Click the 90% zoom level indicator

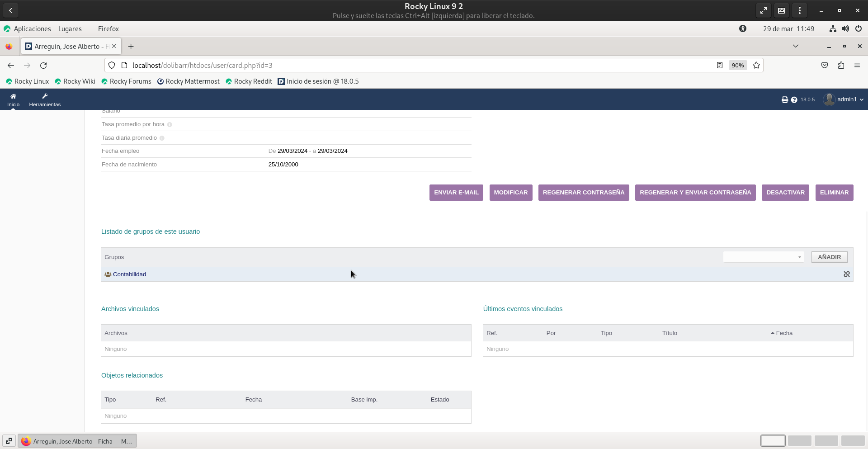pyautogui.click(x=737, y=66)
